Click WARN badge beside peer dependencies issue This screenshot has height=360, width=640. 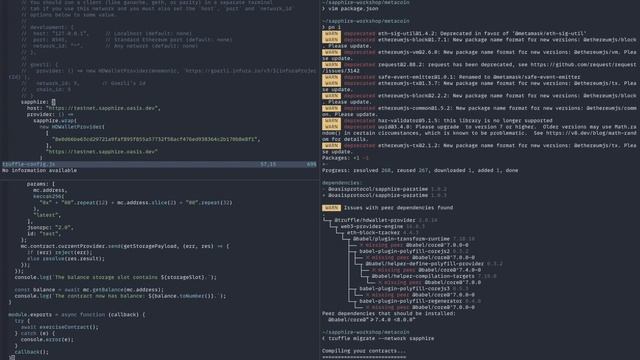click(x=331, y=208)
